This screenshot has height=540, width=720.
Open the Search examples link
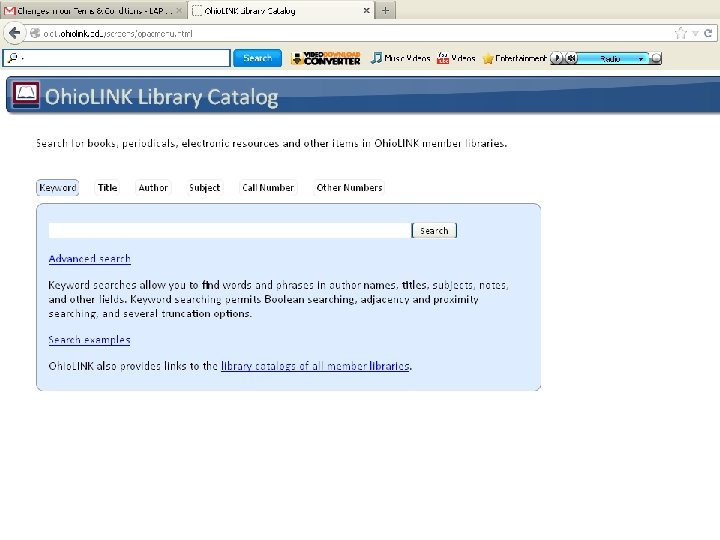tap(89, 340)
